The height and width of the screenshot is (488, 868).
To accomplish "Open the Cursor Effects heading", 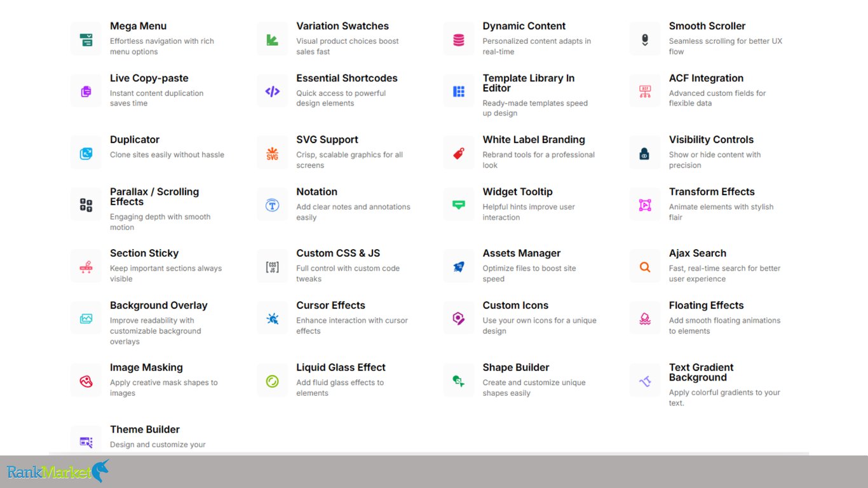I will click(x=330, y=306).
